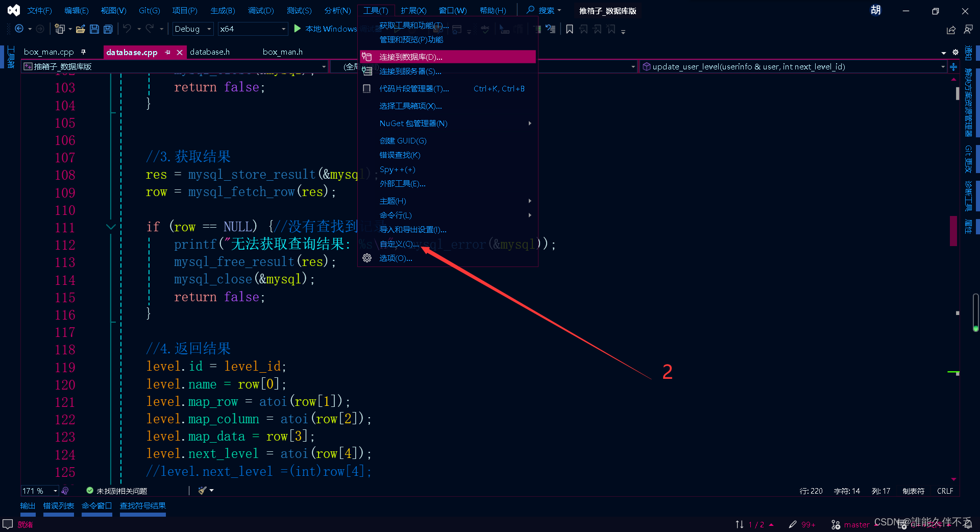Switch to the database.h tab
Image resolution: width=980 pixels, height=532 pixels.
(210, 52)
